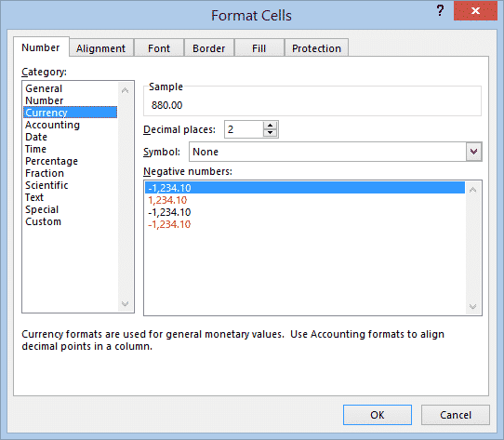
Task: Confirm with the OK button
Action: (377, 415)
